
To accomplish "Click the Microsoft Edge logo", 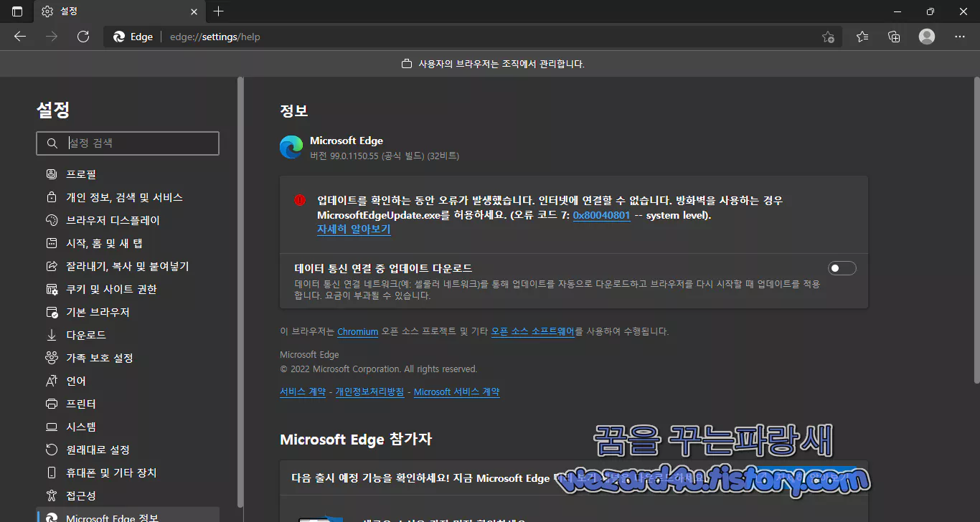I will pyautogui.click(x=291, y=147).
